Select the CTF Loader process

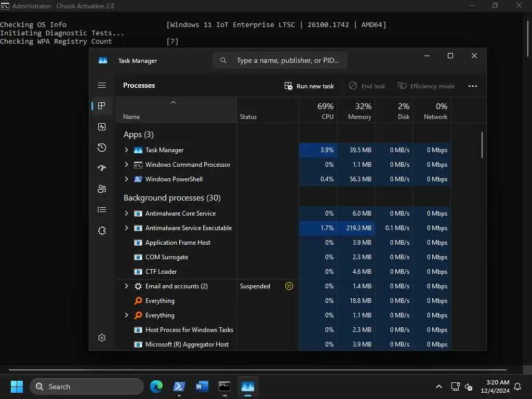tap(283, 272)
